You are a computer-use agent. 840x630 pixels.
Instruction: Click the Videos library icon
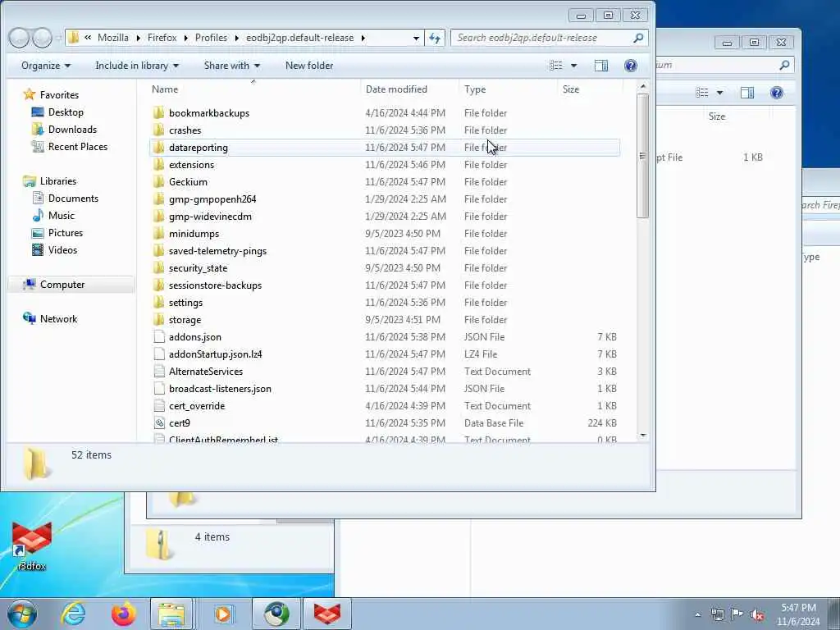coord(38,249)
